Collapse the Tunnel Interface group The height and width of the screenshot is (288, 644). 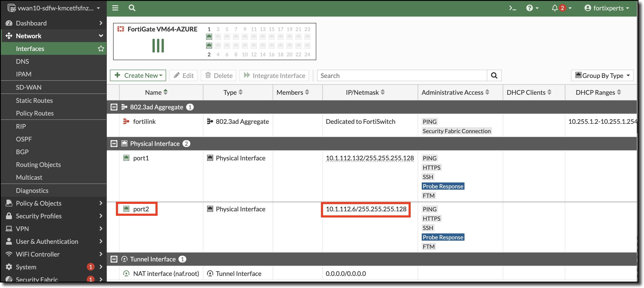(114, 259)
